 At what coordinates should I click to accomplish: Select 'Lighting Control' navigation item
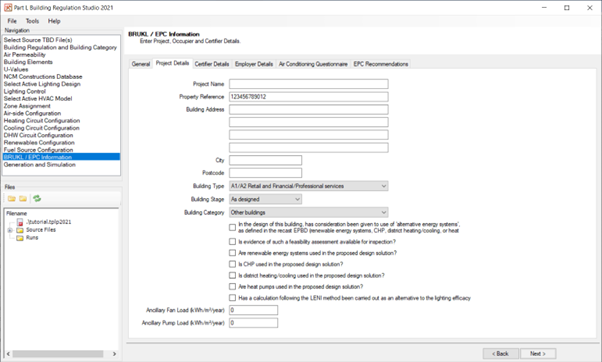coord(25,91)
